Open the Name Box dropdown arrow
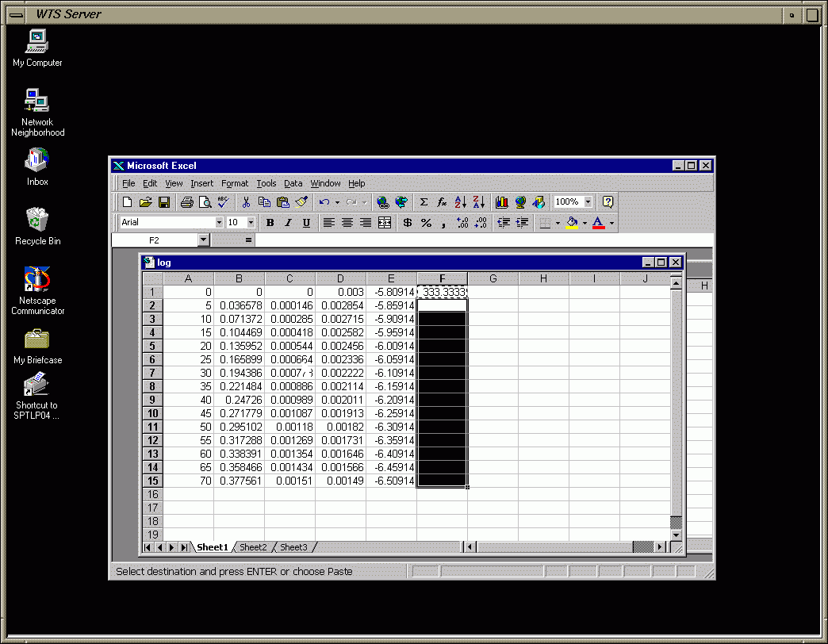This screenshot has height=644, width=828. tap(204, 240)
